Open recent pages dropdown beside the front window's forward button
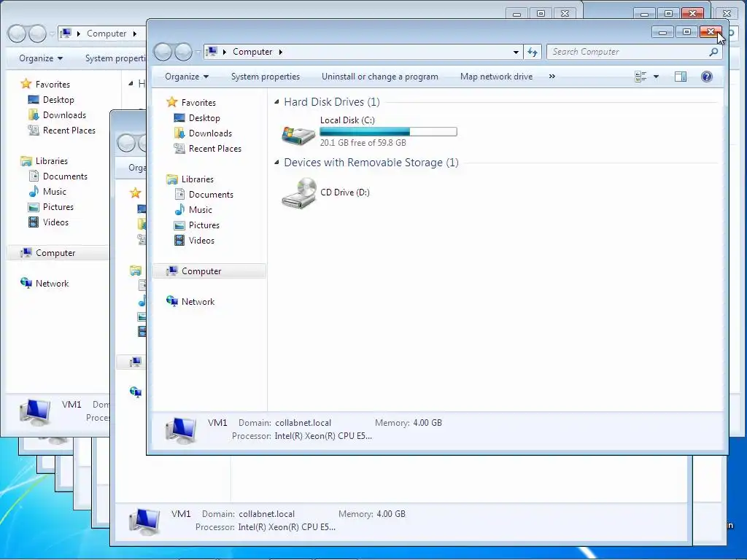Viewport: 747px width, 560px height. 197,52
